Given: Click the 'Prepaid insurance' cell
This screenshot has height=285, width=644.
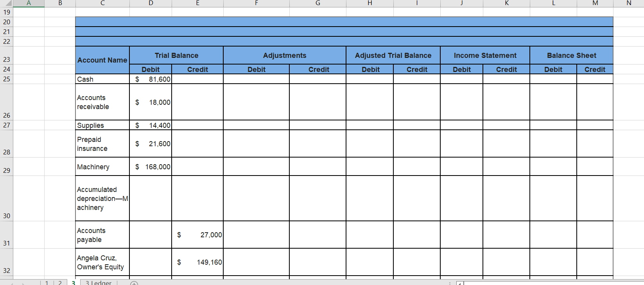Looking at the screenshot, I should [x=102, y=143].
